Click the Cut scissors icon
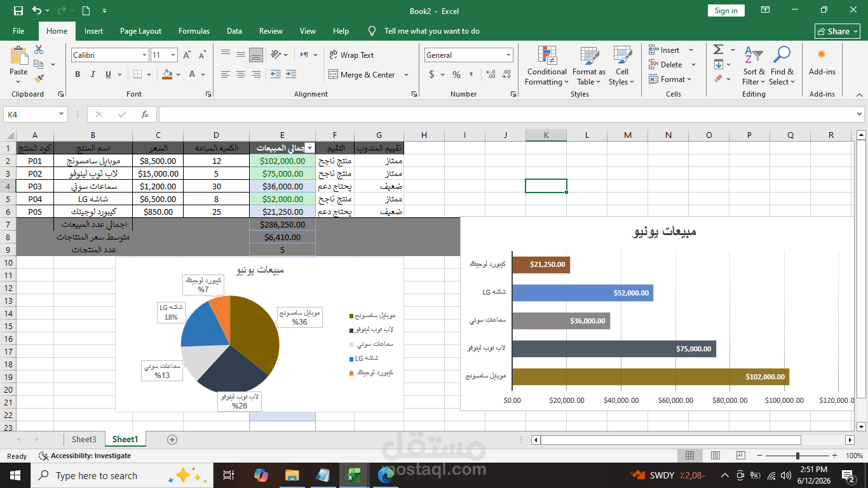The image size is (868, 488). [x=39, y=50]
